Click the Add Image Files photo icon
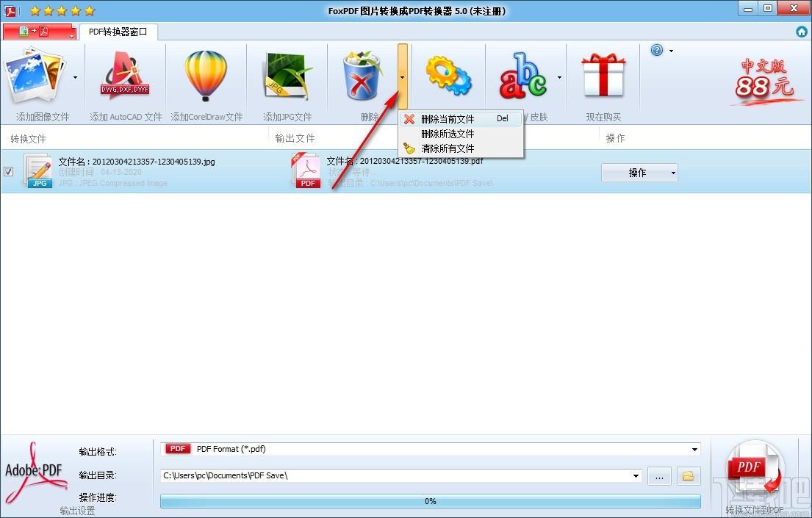Screen dimensions: 812x518 (35, 76)
